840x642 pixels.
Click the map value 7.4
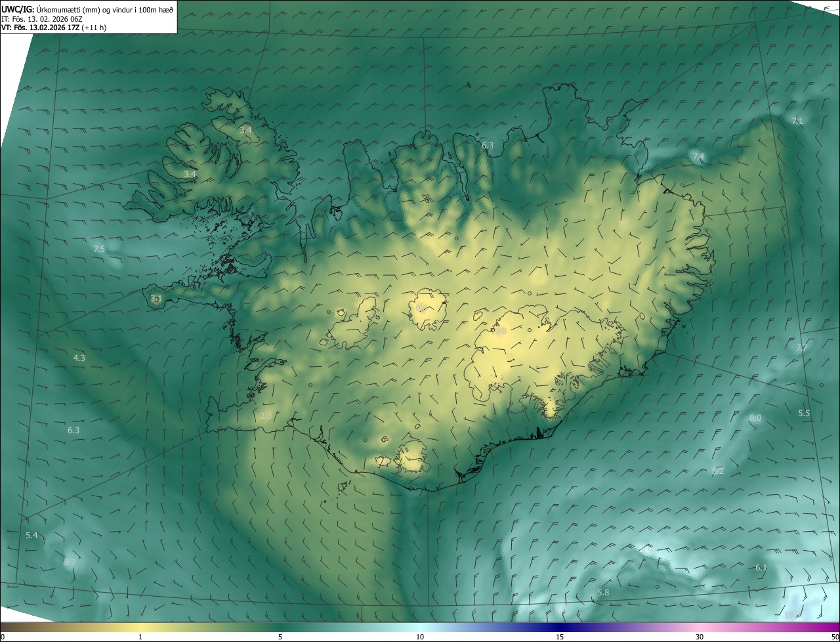698,157
